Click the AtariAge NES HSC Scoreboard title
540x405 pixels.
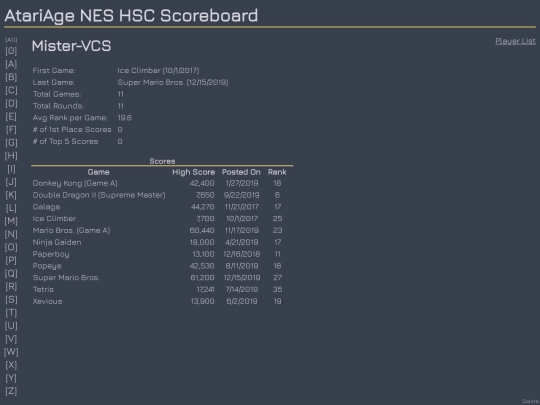click(x=131, y=16)
